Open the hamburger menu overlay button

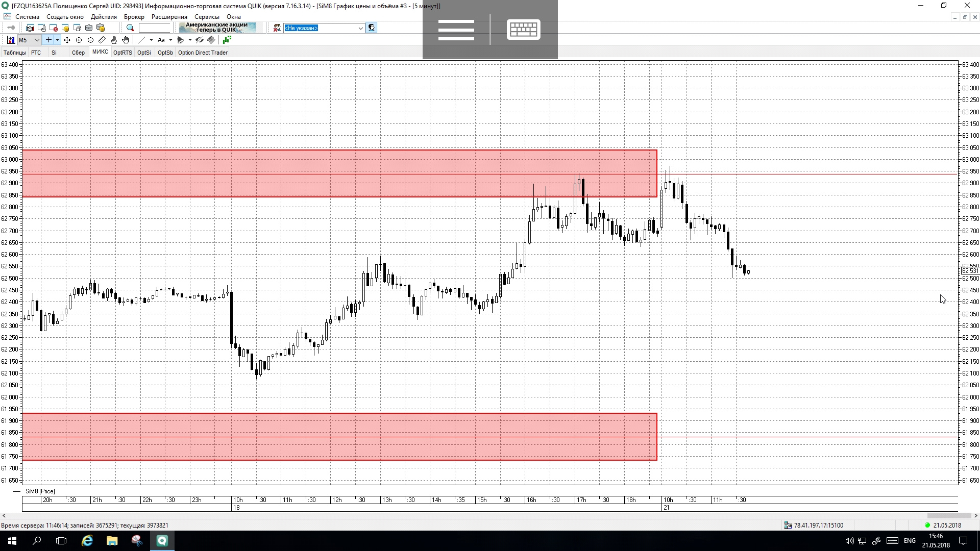pos(456,30)
